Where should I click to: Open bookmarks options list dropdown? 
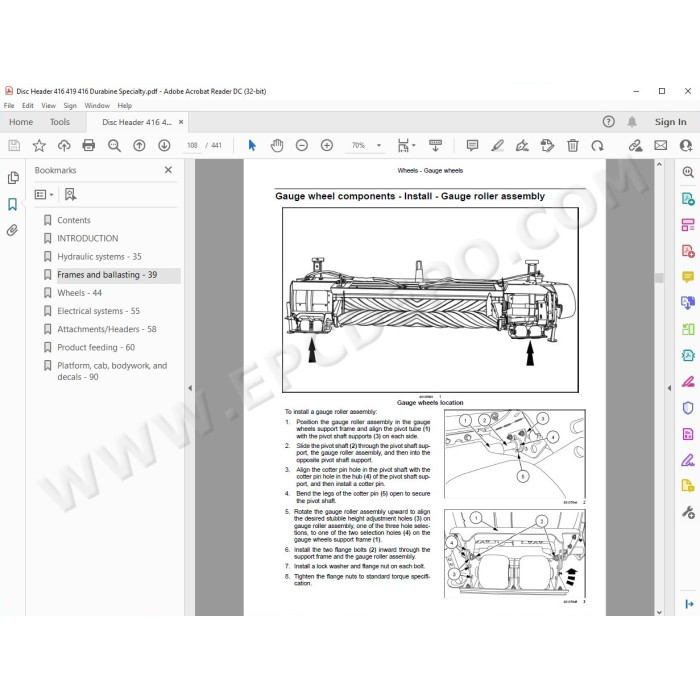[44, 194]
